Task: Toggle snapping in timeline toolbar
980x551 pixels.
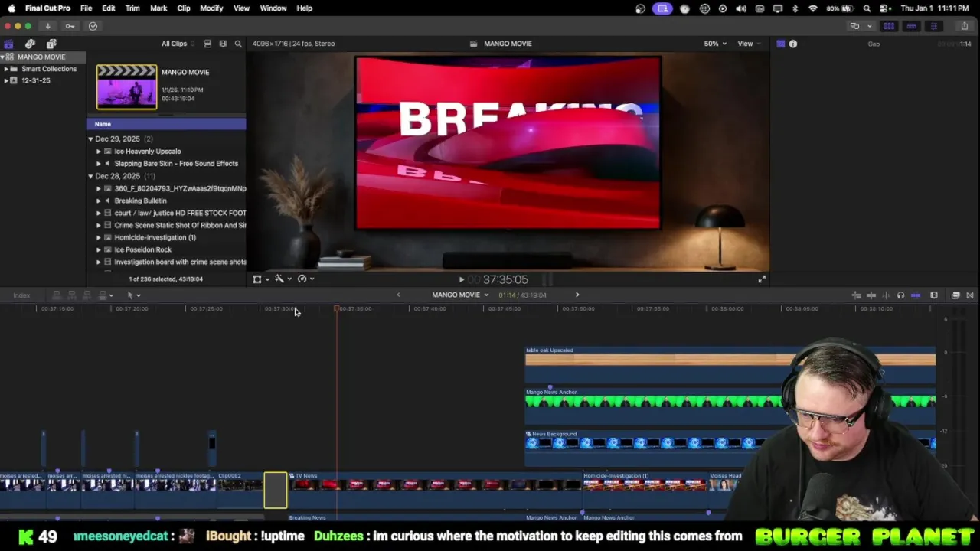Action: click(x=916, y=295)
